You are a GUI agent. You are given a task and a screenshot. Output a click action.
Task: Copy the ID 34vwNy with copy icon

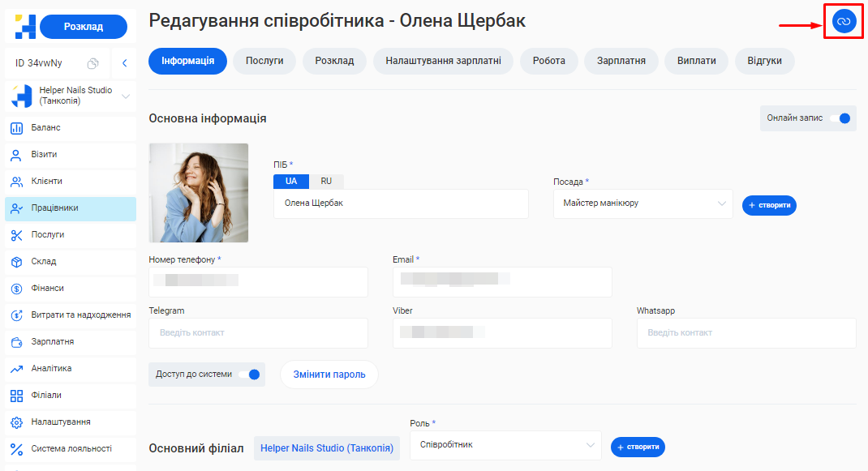point(93,63)
